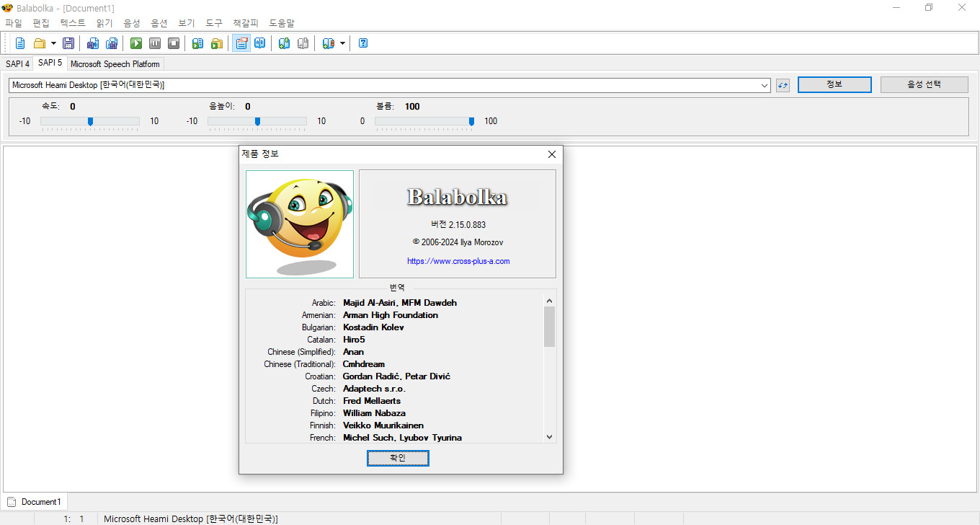Viewport: 980px width, 525px height.
Task: Click the AB open-book toolbar icon
Action: click(x=260, y=43)
